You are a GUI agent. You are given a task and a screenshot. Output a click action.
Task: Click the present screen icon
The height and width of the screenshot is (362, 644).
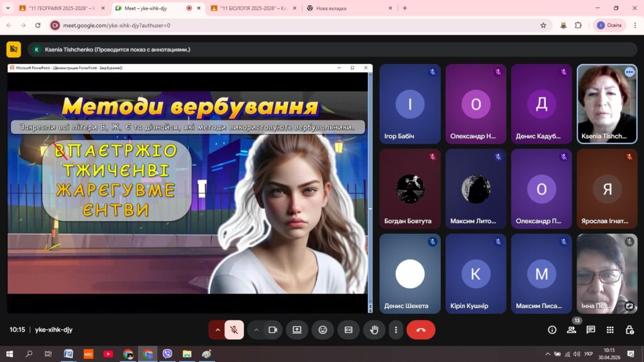[x=297, y=329]
